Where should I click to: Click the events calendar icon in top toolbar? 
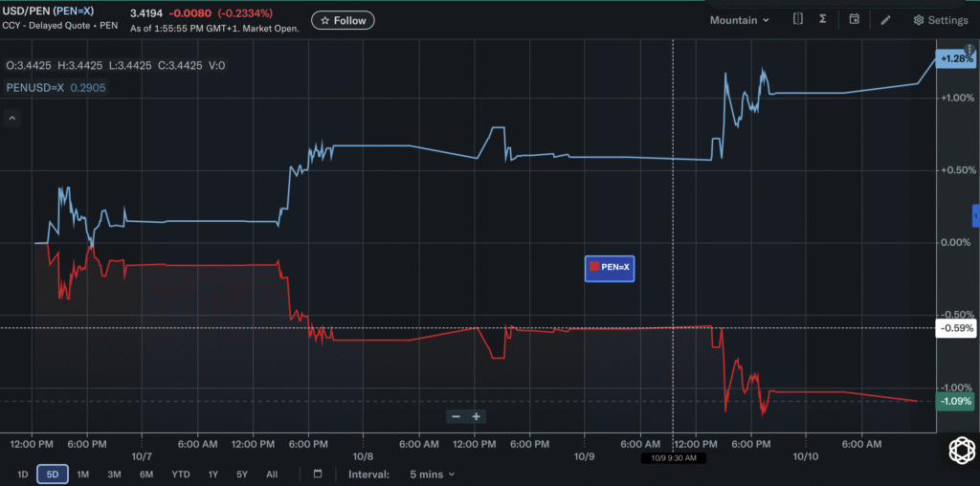[x=854, y=19]
